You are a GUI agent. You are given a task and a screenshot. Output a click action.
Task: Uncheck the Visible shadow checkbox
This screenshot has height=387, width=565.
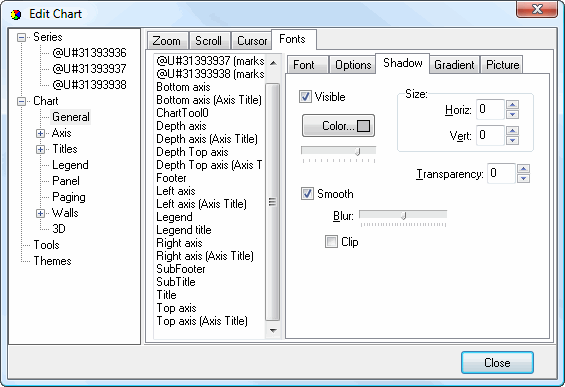305,97
